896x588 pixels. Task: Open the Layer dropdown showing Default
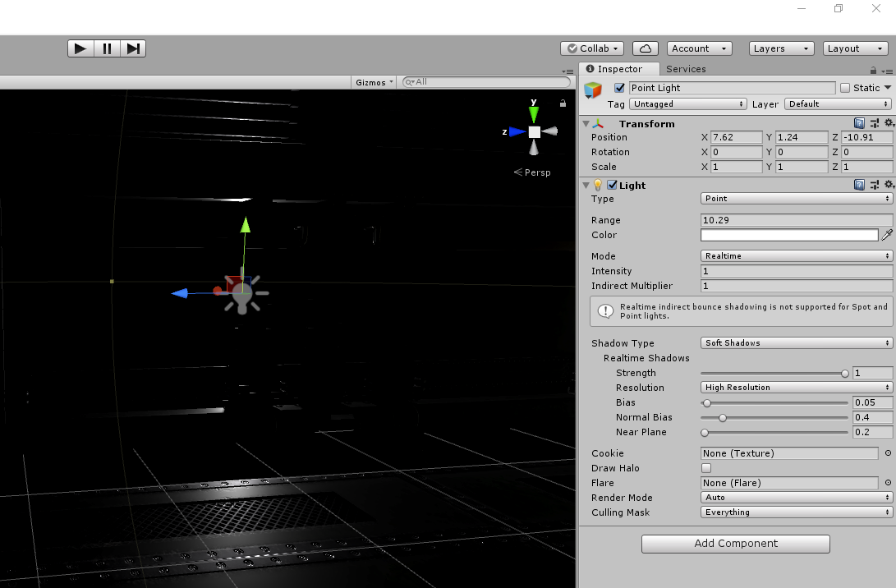(839, 104)
